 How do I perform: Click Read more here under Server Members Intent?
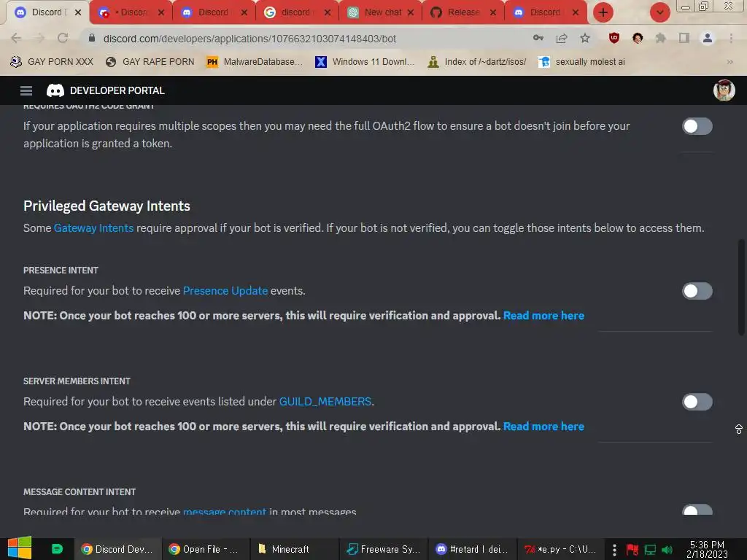point(543,427)
